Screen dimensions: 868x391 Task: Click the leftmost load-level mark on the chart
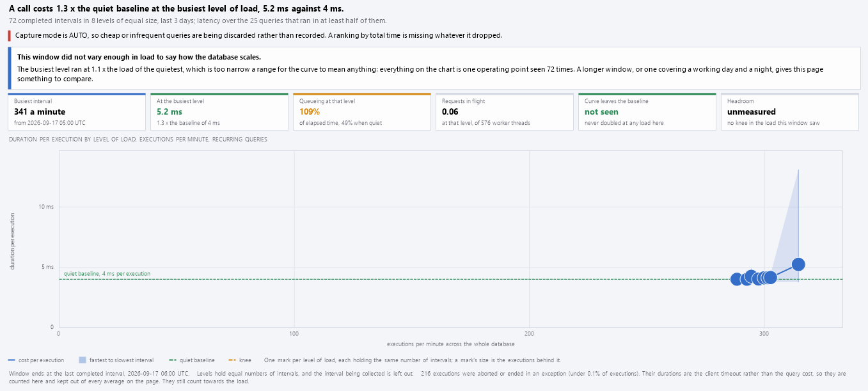click(x=736, y=279)
